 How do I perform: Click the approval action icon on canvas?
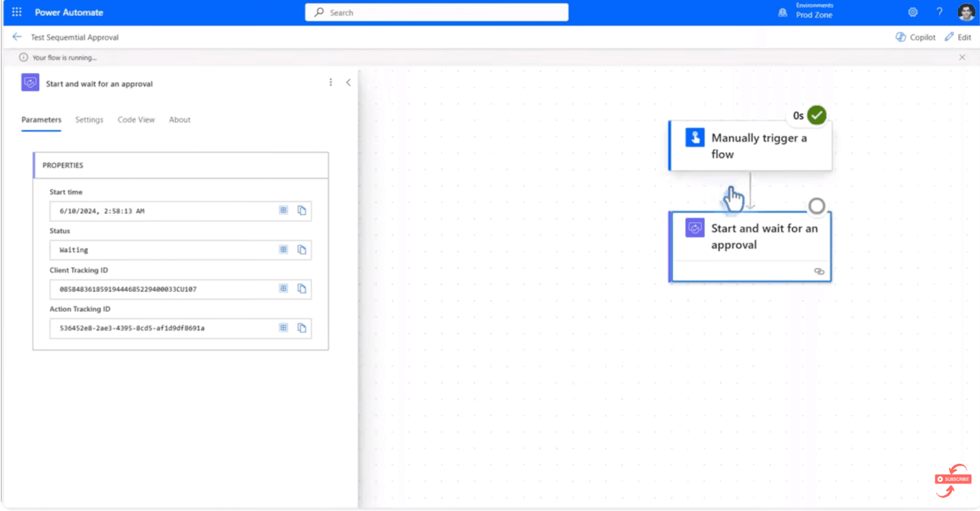coord(695,228)
